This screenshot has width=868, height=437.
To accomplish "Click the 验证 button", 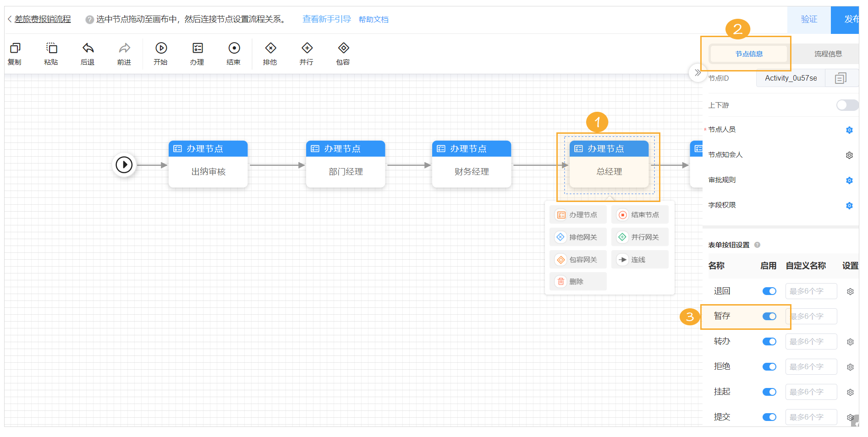I will tap(809, 19).
